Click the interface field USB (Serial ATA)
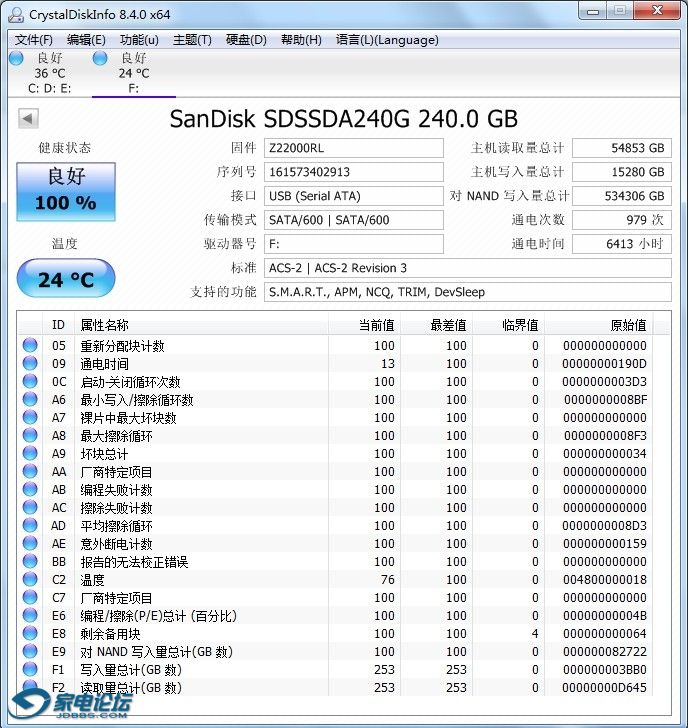This screenshot has width=688, height=728. pos(354,196)
